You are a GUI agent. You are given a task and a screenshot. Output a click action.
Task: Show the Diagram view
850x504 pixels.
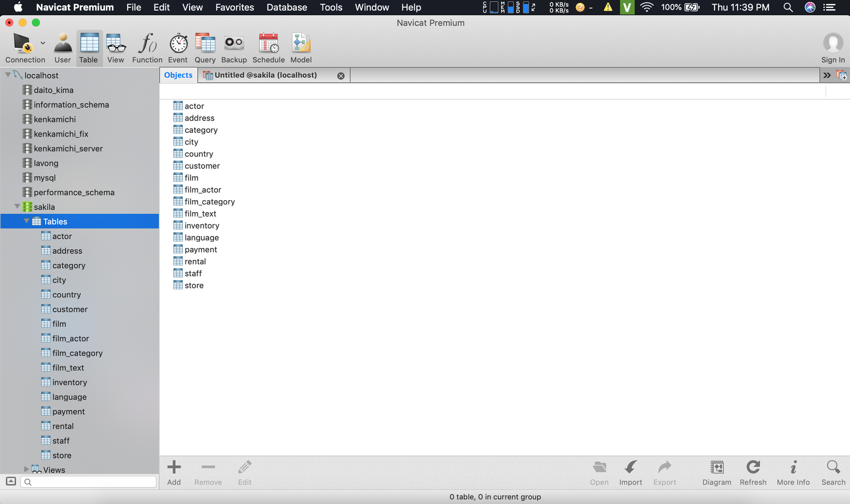pos(717,473)
